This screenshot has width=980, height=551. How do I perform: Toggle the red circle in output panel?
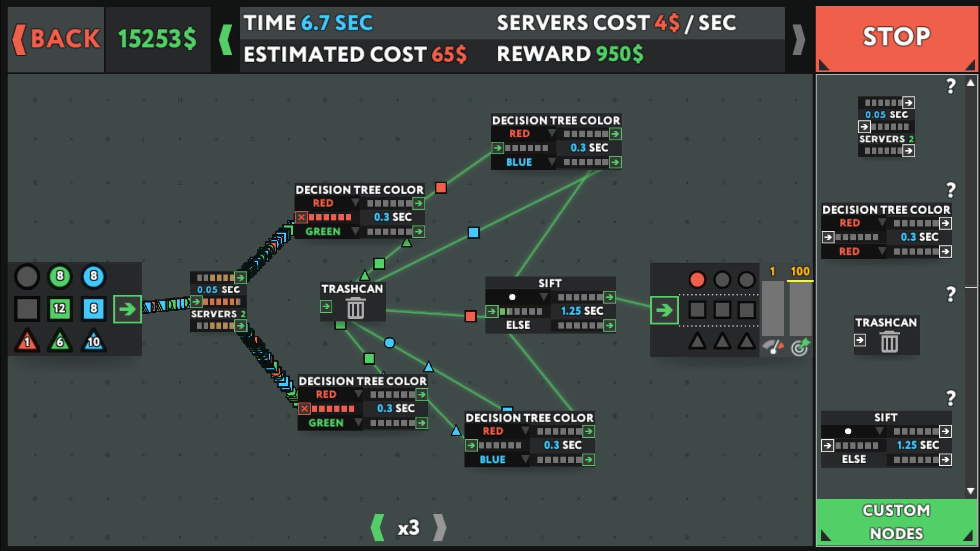coord(697,280)
